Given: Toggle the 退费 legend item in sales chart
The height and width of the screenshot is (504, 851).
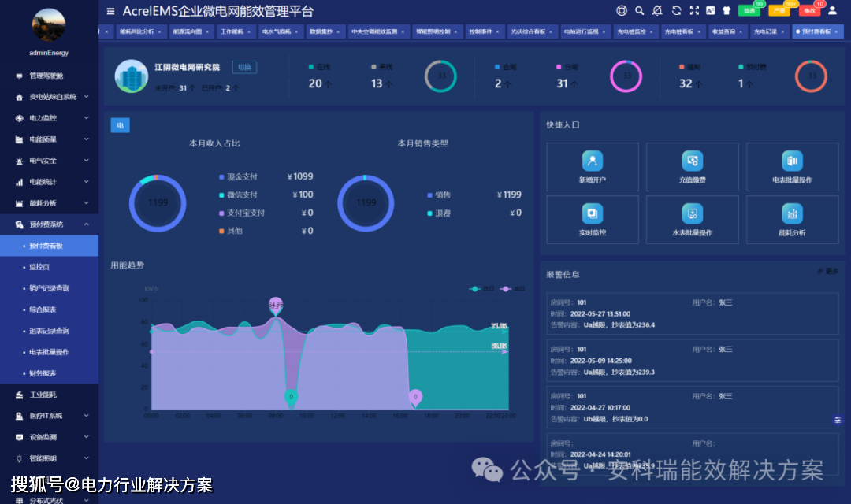Looking at the screenshot, I should (x=439, y=213).
